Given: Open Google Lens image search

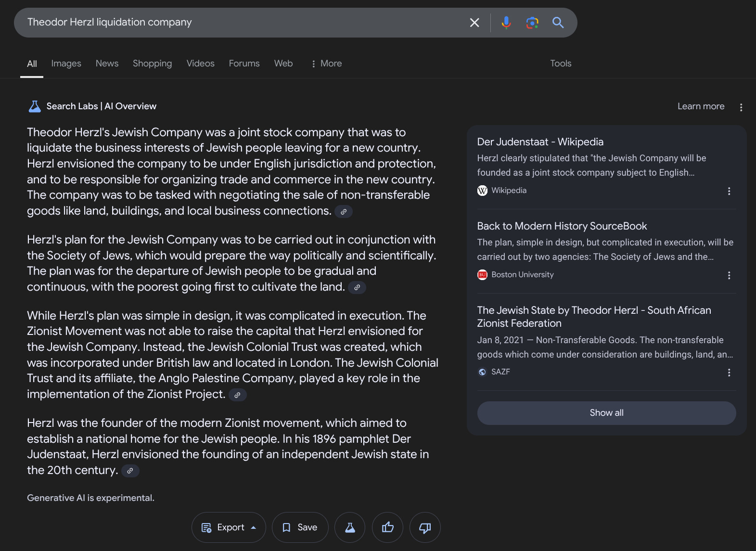Looking at the screenshot, I should tap(532, 23).
